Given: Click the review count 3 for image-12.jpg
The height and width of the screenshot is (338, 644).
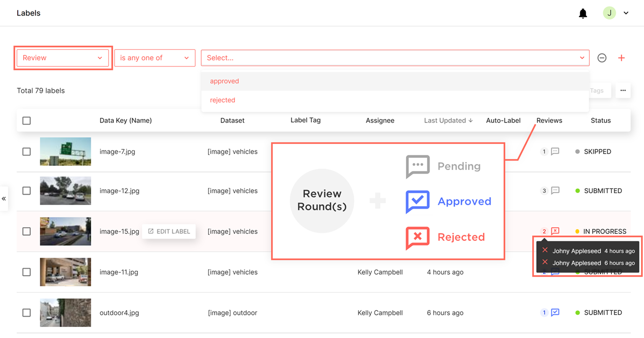Looking at the screenshot, I should point(544,191).
